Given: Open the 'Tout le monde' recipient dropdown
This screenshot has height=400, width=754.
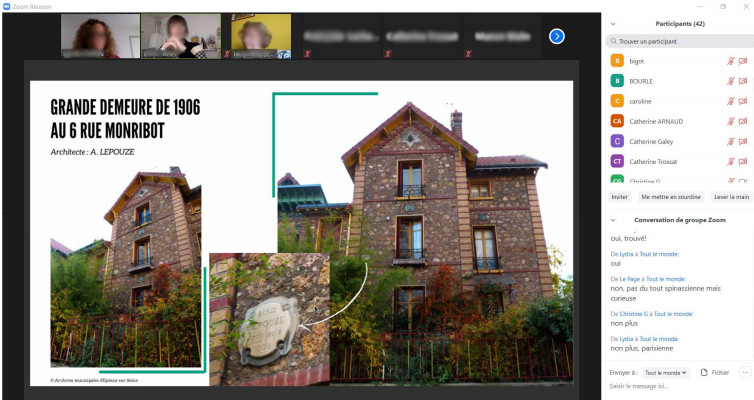Looking at the screenshot, I should [x=666, y=373].
